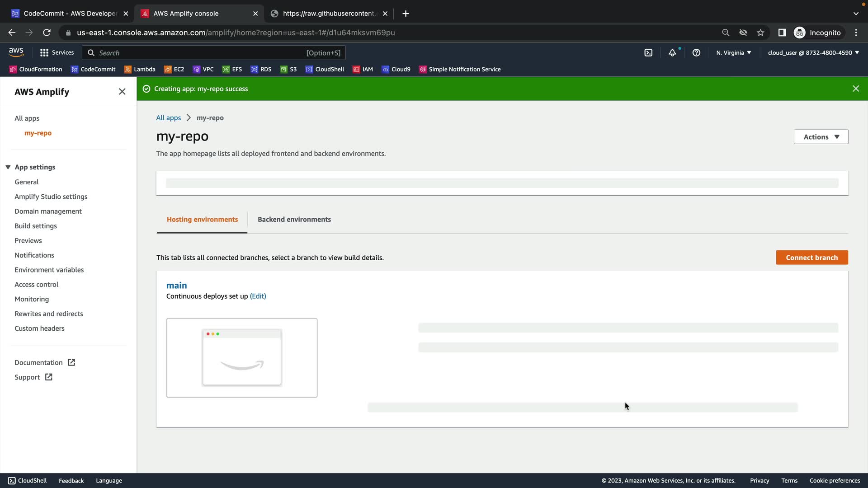Expand the cloud_user account menu

813,53
